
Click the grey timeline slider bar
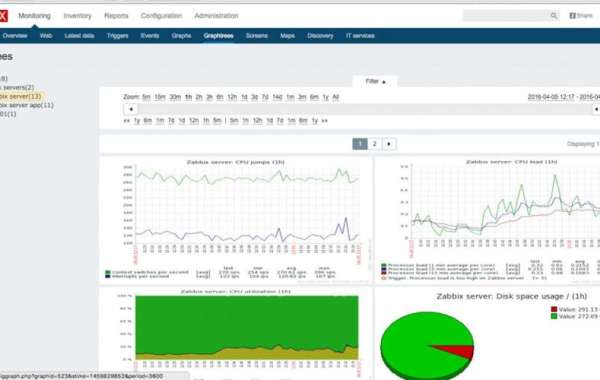365,109
